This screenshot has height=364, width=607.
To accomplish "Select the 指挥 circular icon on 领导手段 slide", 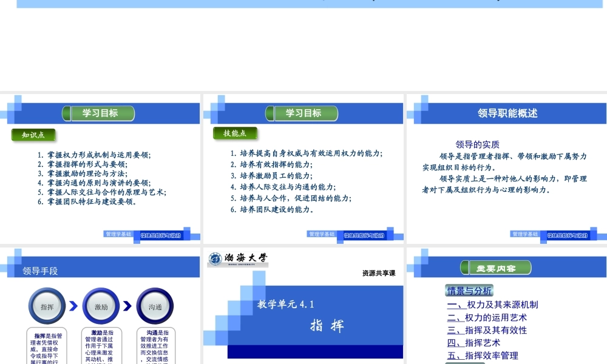I will pos(47,306).
